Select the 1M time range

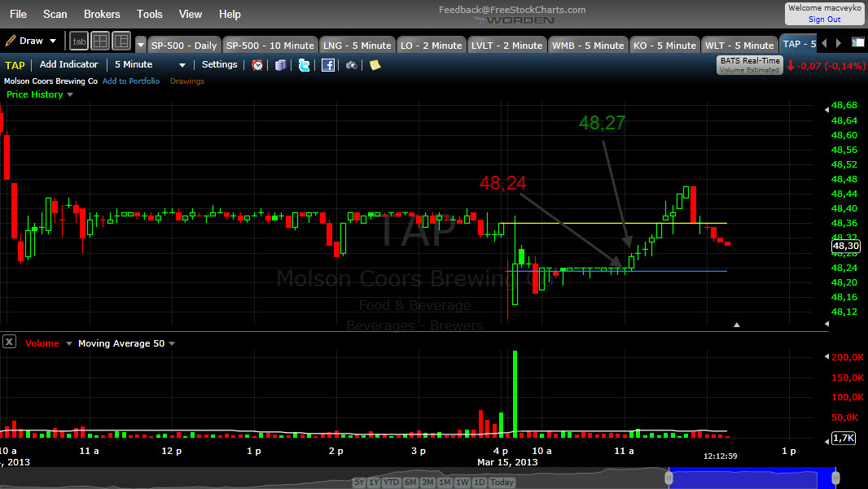445,482
